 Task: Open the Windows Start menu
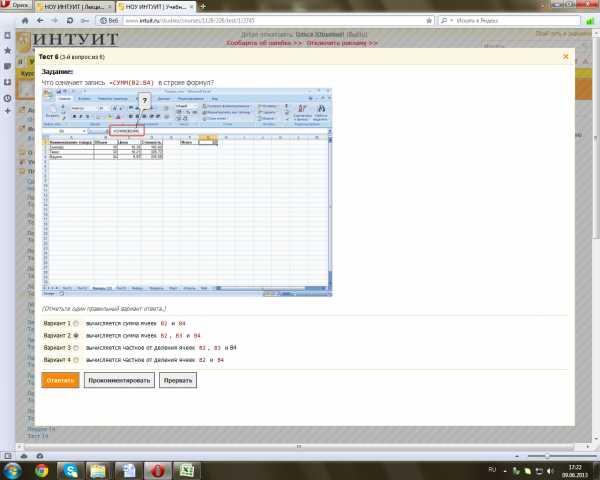point(11,471)
